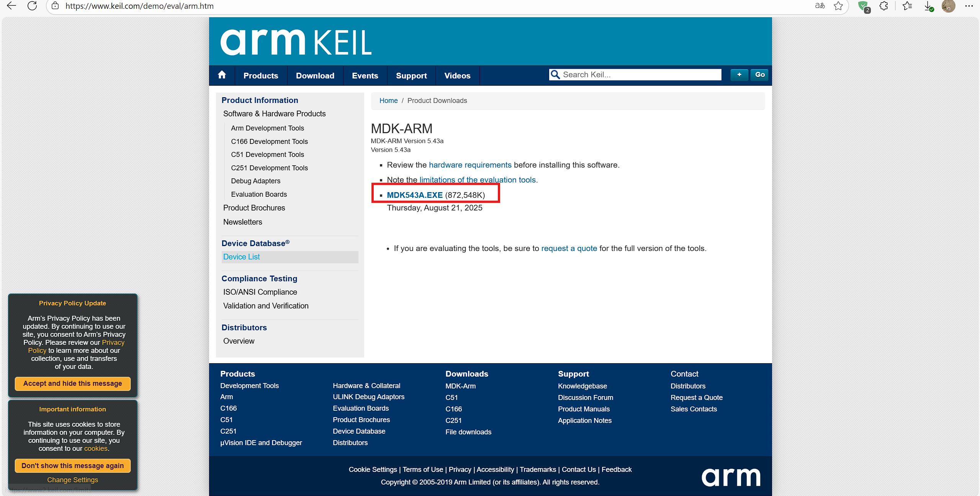Open footer Development Tools link

[249, 386]
